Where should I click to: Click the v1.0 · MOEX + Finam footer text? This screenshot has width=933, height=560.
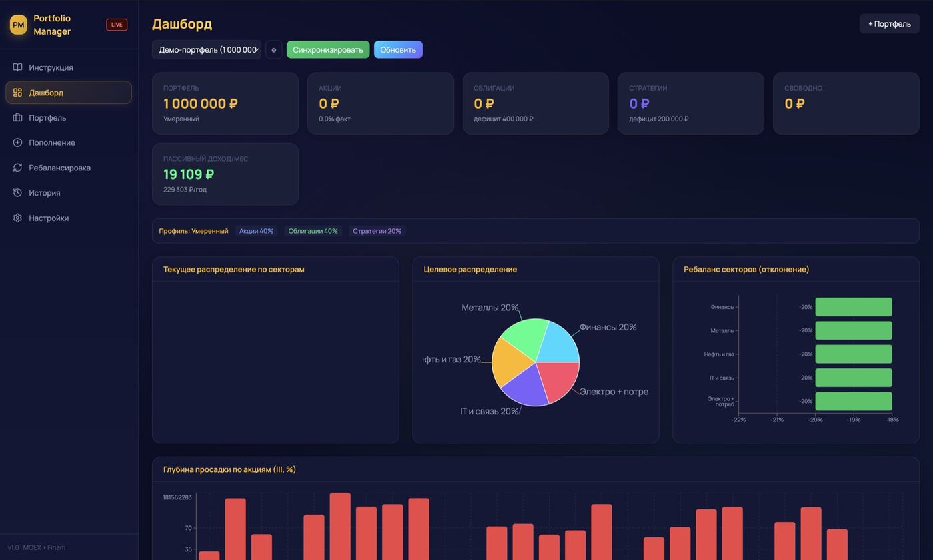pyautogui.click(x=37, y=547)
